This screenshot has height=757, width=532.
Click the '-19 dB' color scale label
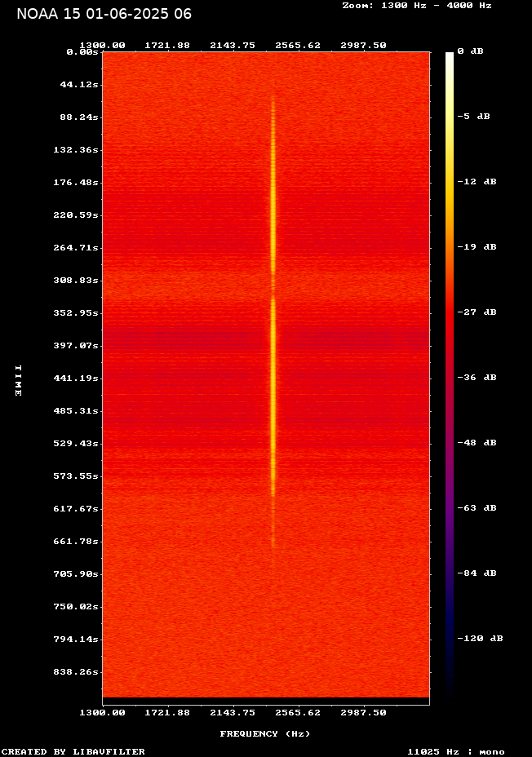click(x=477, y=246)
